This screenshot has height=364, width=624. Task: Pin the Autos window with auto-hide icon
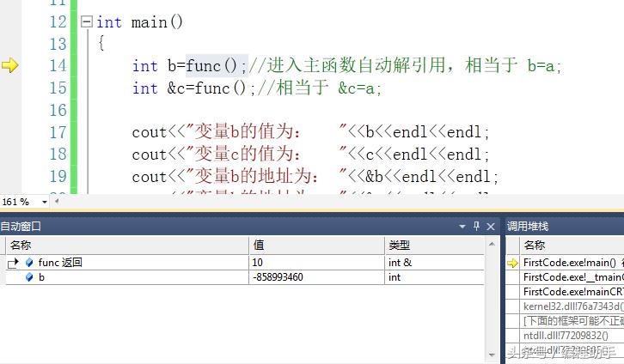click(x=476, y=227)
